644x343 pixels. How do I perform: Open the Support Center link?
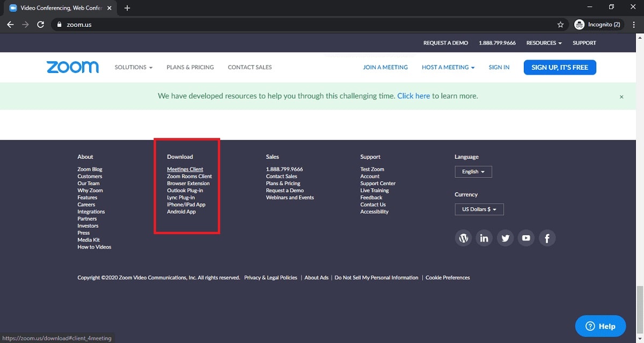click(x=378, y=183)
